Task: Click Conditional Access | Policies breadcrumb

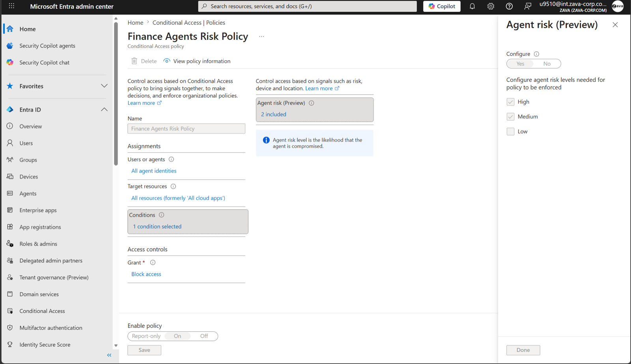Action: tap(189, 23)
